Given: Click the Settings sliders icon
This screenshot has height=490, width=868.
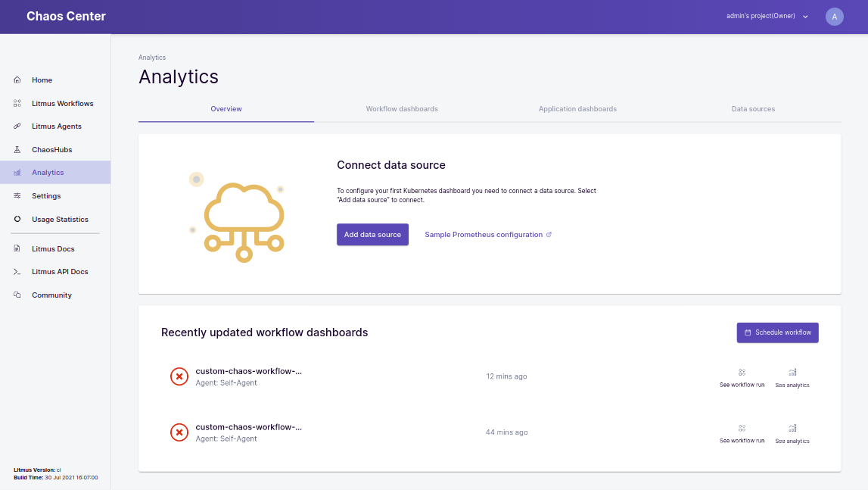Looking at the screenshot, I should coord(17,196).
